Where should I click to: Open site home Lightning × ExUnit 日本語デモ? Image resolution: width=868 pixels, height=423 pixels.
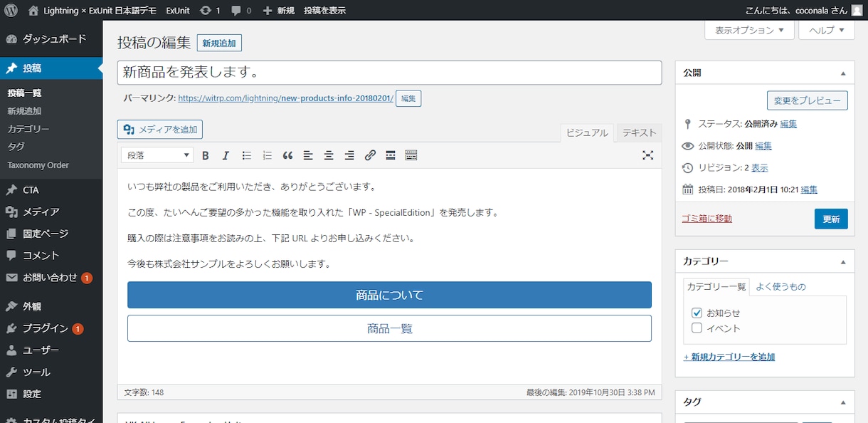[x=94, y=11]
